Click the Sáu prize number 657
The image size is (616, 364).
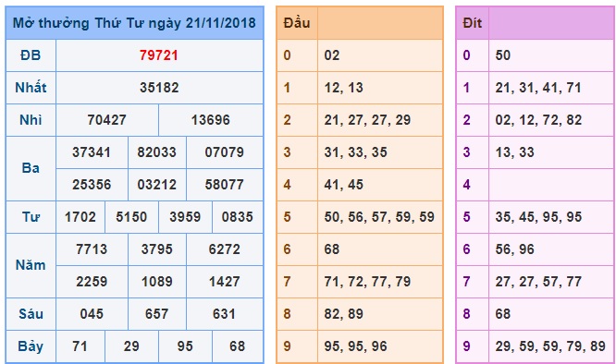coord(156,314)
